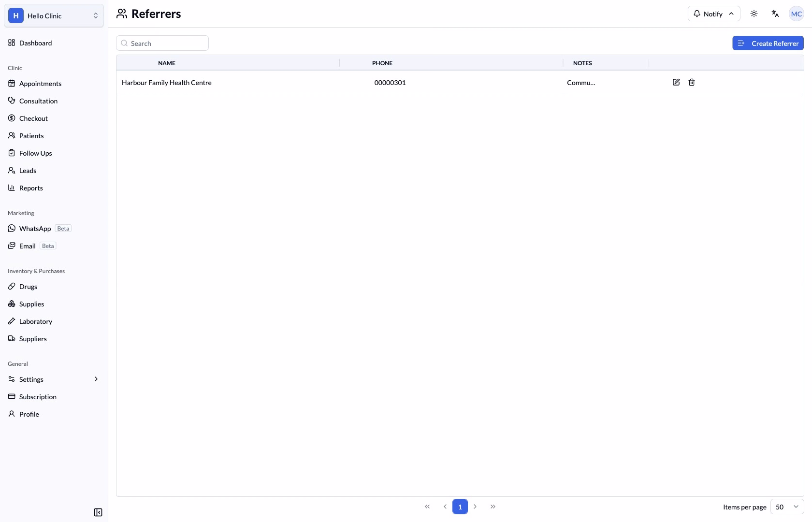The image size is (812, 522).
Task: Go to last page with double-right arrows
Action: coord(493,507)
